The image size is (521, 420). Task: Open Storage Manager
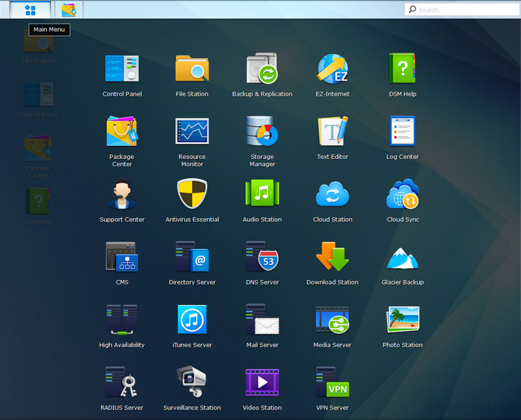pos(262,141)
